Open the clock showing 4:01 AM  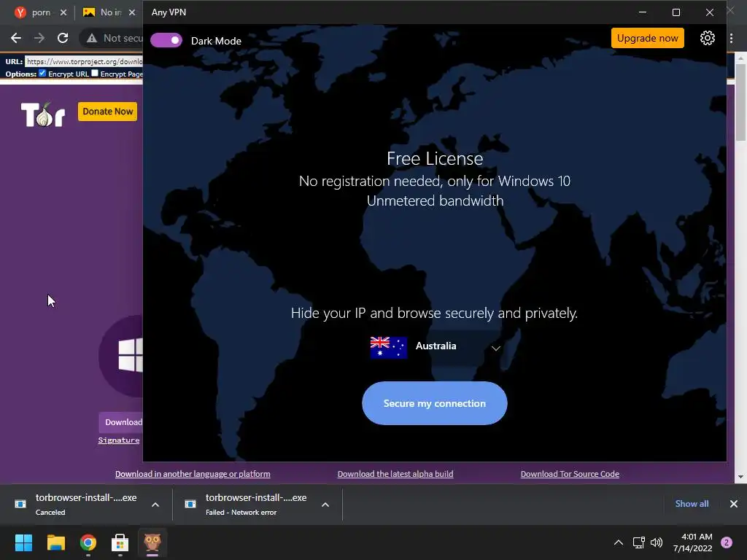click(693, 542)
